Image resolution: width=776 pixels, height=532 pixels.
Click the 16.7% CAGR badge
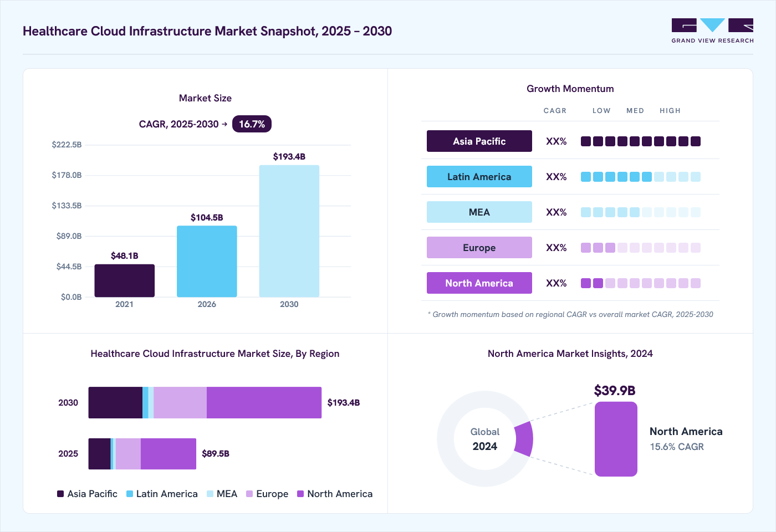[252, 124]
